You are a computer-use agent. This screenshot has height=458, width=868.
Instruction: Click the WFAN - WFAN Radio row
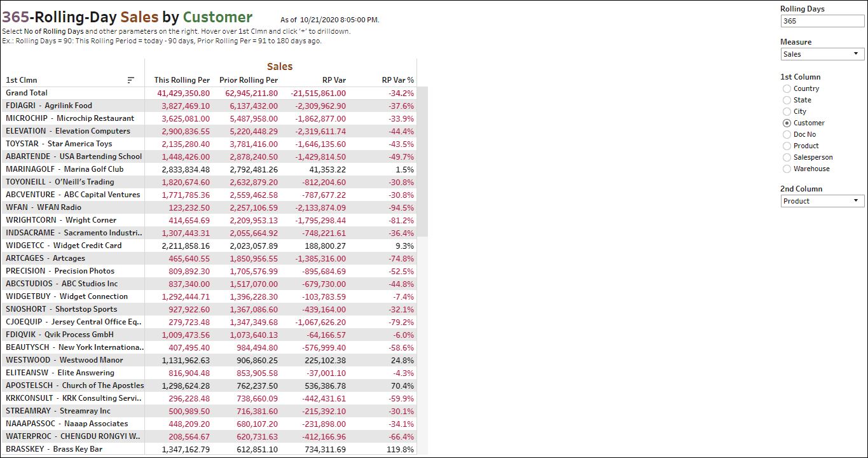pos(43,207)
